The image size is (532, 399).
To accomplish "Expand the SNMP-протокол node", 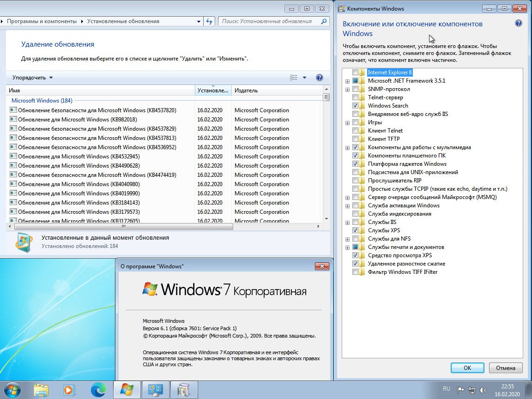I will tap(347, 90).
